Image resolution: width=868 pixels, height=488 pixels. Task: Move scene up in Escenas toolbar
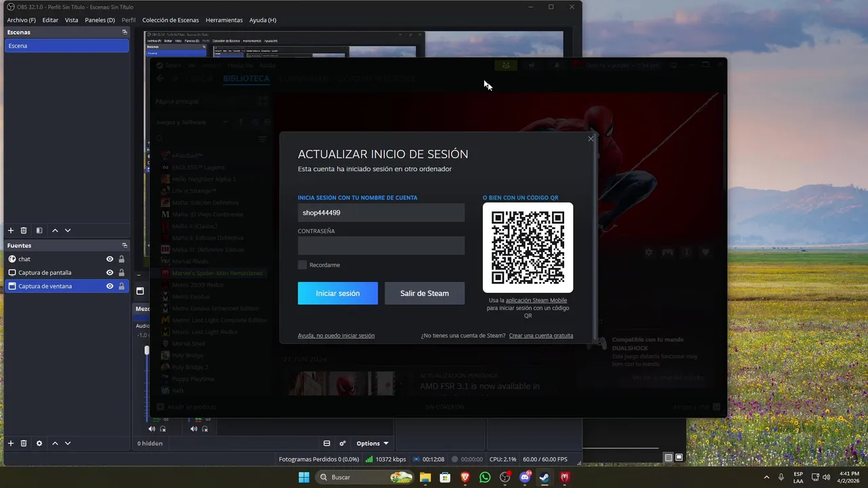click(55, 230)
